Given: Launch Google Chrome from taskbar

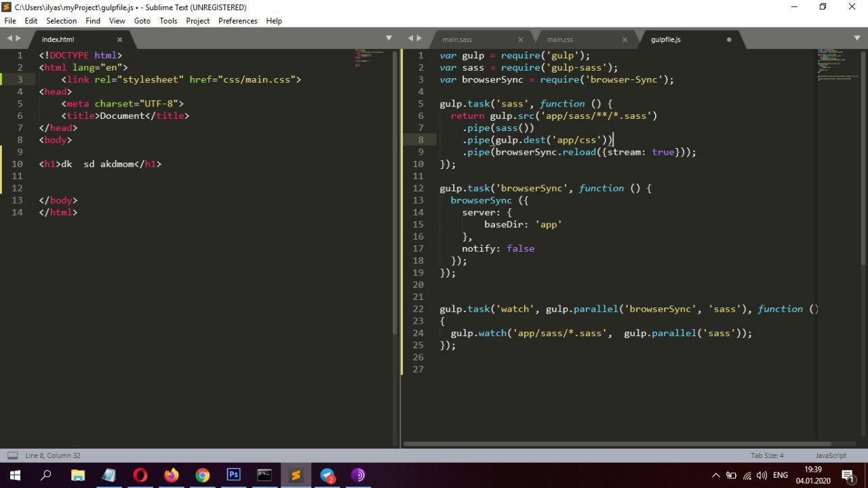Looking at the screenshot, I should [203, 475].
